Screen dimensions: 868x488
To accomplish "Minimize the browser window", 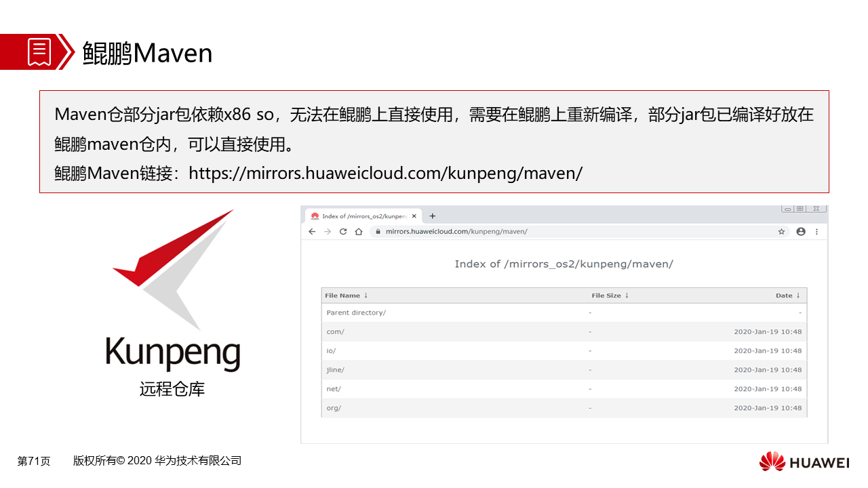I will point(787,209).
